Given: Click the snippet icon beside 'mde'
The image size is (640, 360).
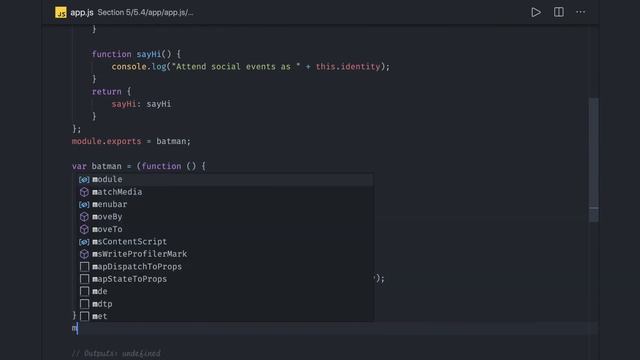Looking at the screenshot, I should [84, 291].
